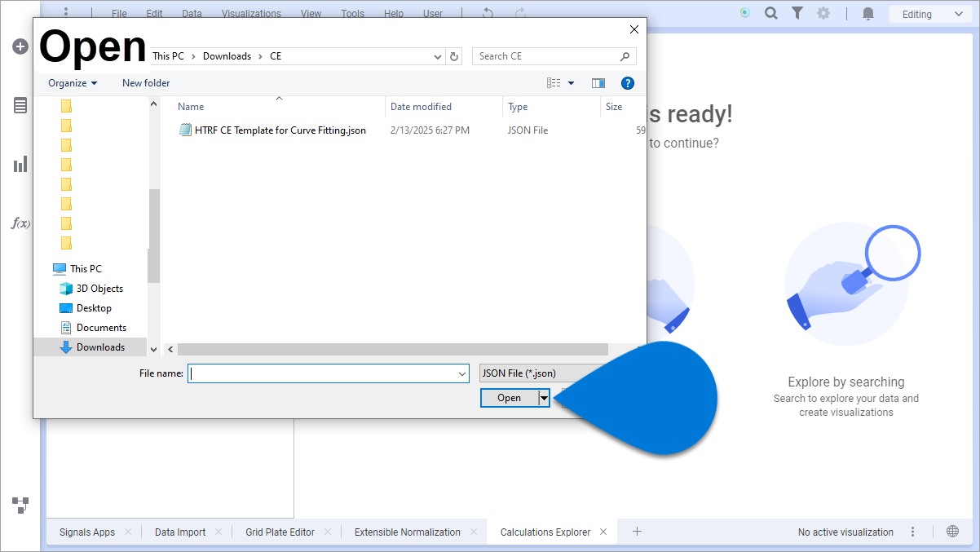Open the data canvas icon at bottom left
Viewport: 980px width, 552px height.
click(20, 505)
